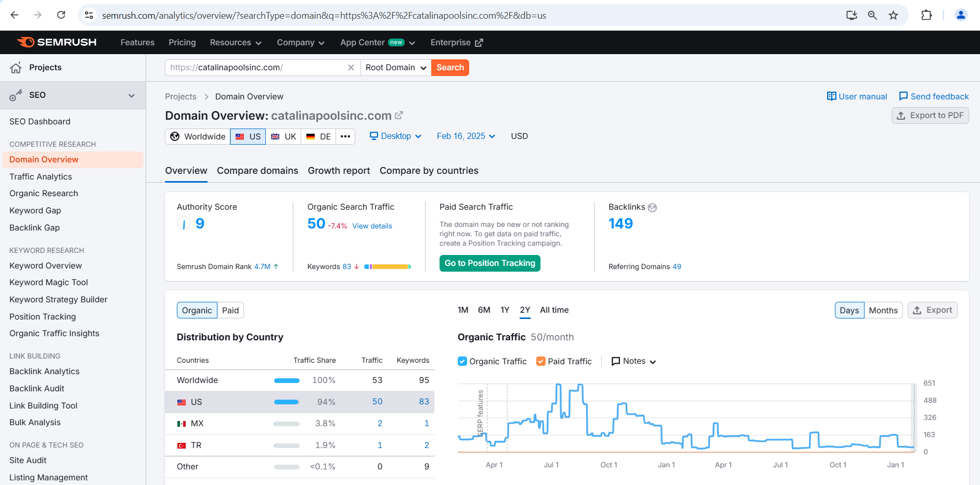Uncheck the Organic Traffic checkbox
The height and width of the screenshot is (485, 980).
point(462,361)
